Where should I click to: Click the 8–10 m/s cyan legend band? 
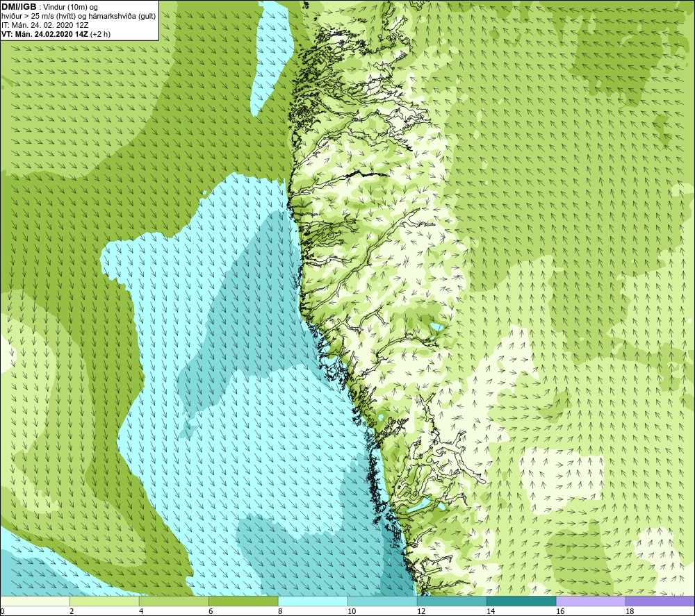tap(313, 601)
